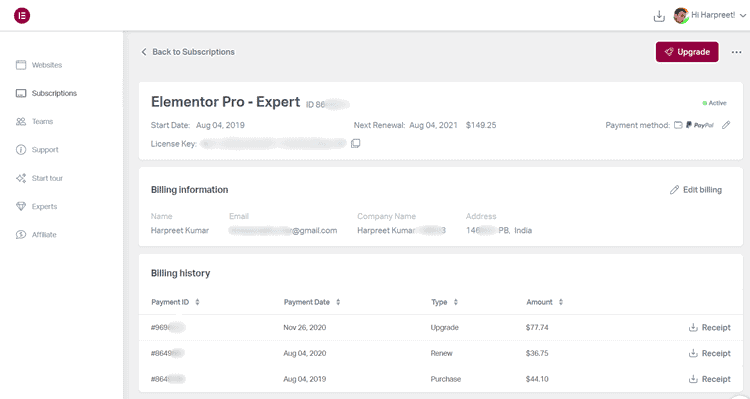Click the Billing history heading
Screen dimensions: 750x399
pyautogui.click(x=181, y=273)
